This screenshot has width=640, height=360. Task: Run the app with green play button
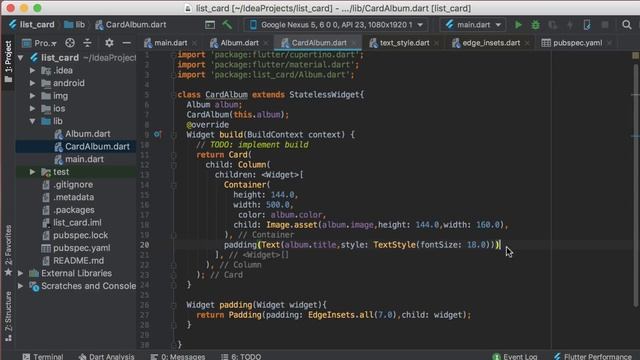[x=518, y=25]
